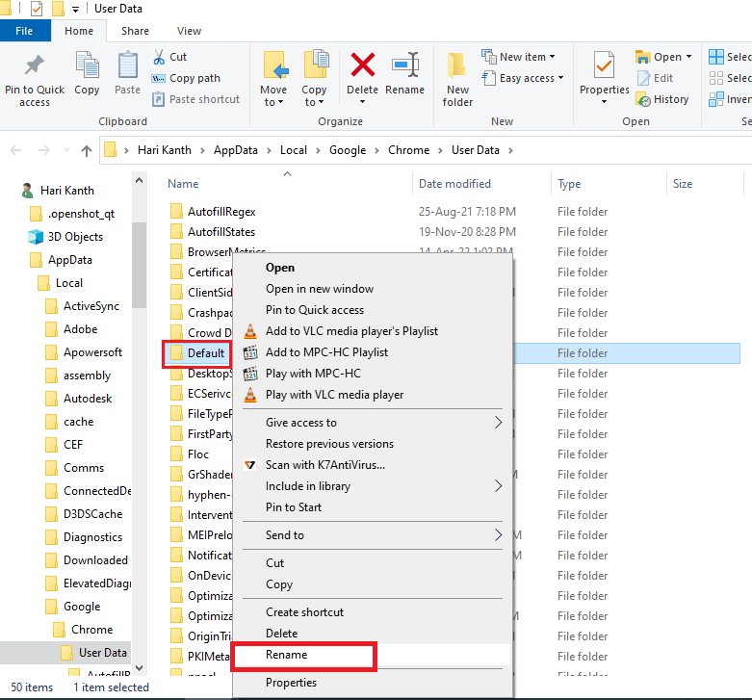Open the File tab

pyautogui.click(x=25, y=31)
